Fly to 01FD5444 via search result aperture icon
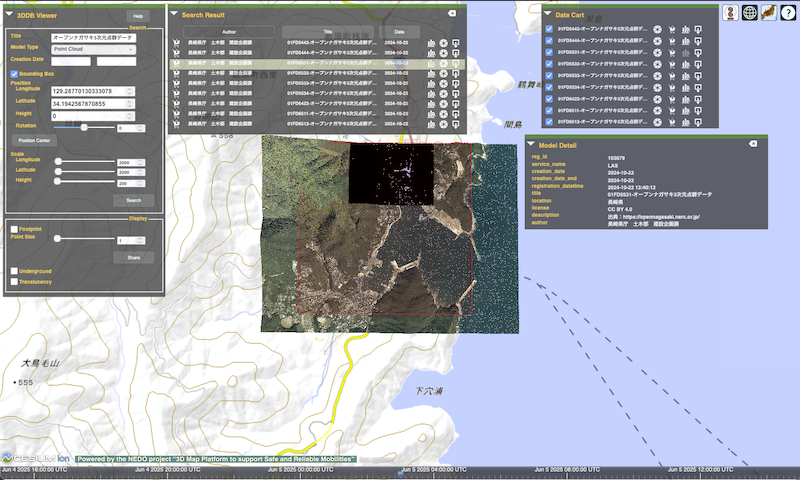800x480 pixels. 443,53
